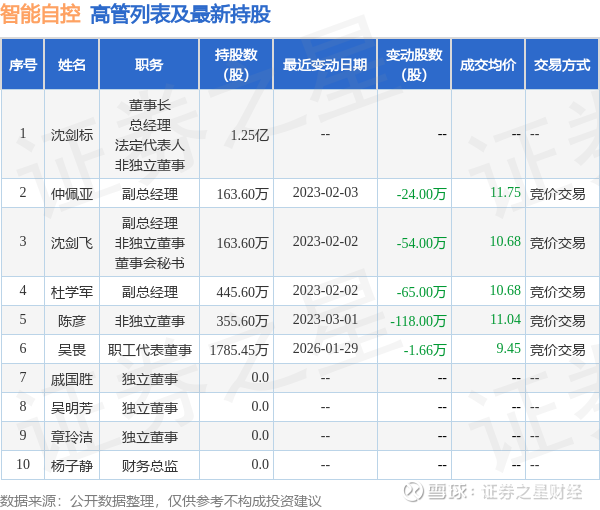The width and height of the screenshot is (600, 510).
Task: Click the change value -24.00万
Action: pos(421,194)
